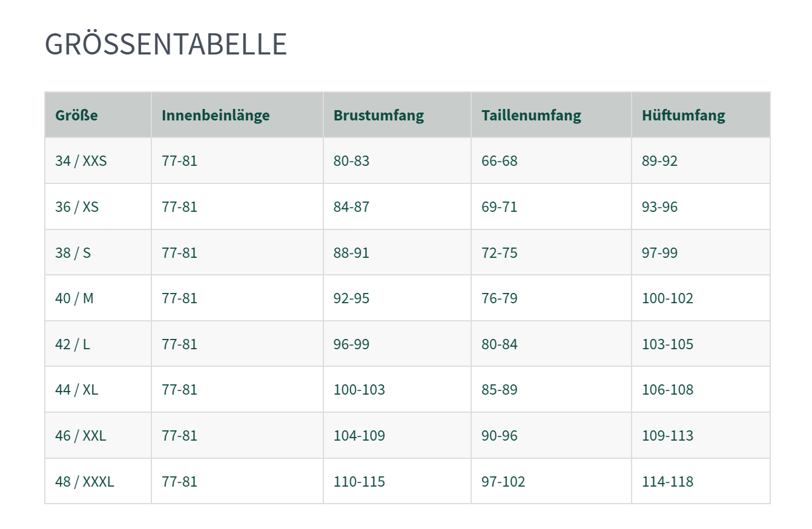Screen dimensions: 812x529
Task: Click the Brustumfang value 100-103
Action: click(359, 390)
